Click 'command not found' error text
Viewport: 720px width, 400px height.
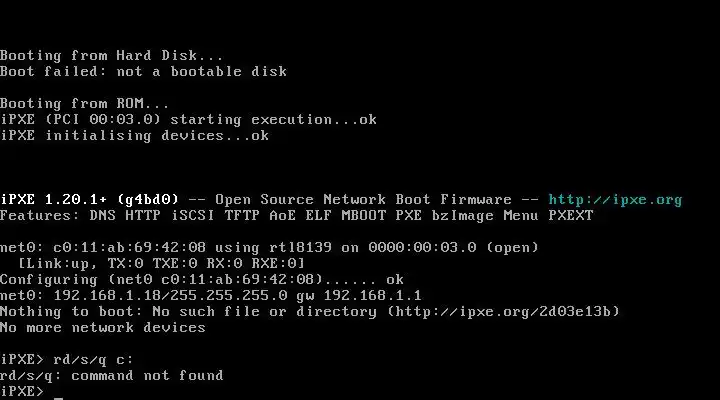tap(147, 376)
